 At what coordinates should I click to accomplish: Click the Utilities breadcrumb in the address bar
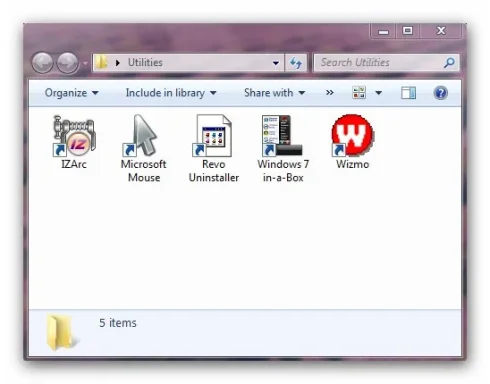145,62
